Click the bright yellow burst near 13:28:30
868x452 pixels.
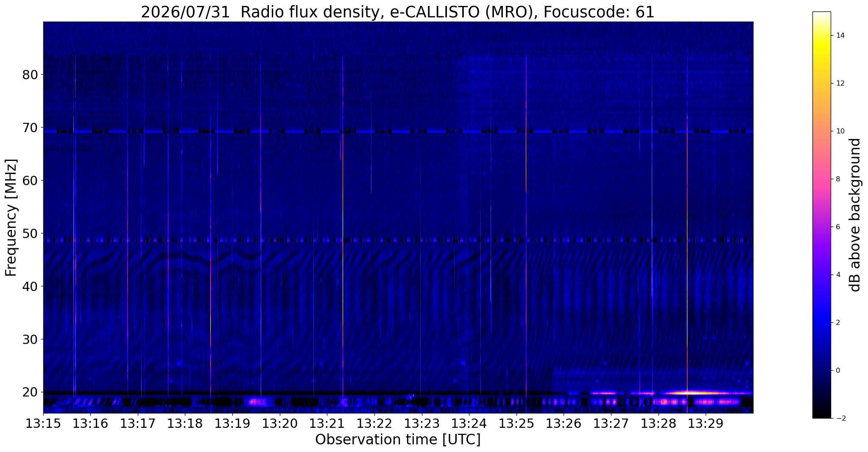[x=695, y=393]
